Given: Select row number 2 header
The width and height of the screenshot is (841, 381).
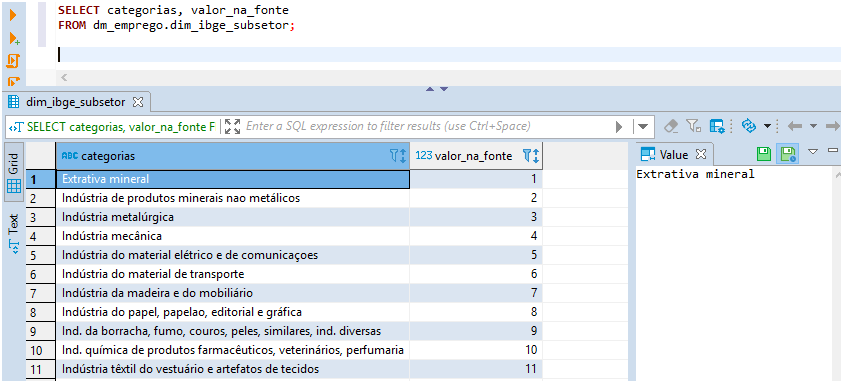Looking at the screenshot, I should 40,198.
